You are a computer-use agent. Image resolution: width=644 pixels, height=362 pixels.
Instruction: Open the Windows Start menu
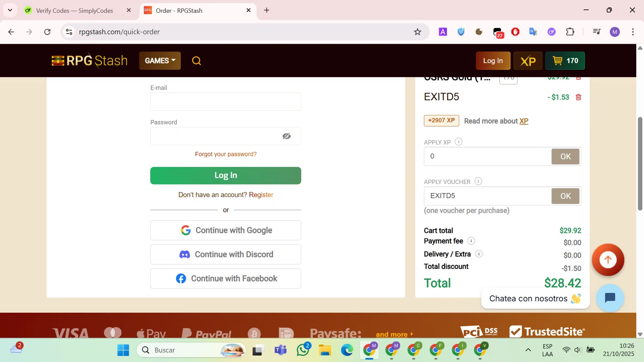coord(123,350)
